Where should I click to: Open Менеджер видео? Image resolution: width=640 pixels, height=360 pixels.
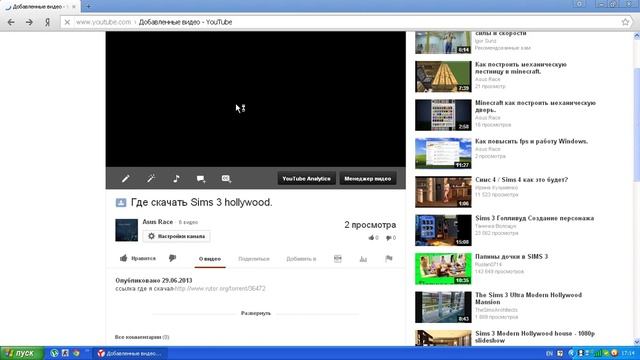click(368, 178)
